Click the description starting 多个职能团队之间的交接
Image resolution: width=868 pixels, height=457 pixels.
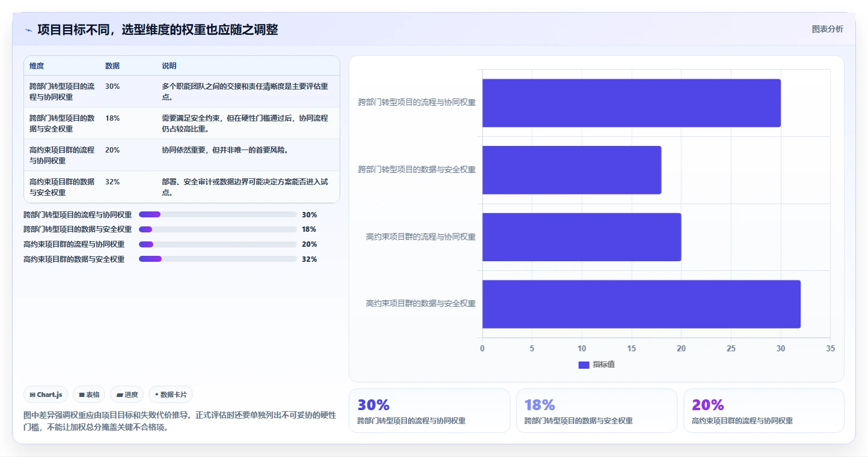[x=245, y=91]
